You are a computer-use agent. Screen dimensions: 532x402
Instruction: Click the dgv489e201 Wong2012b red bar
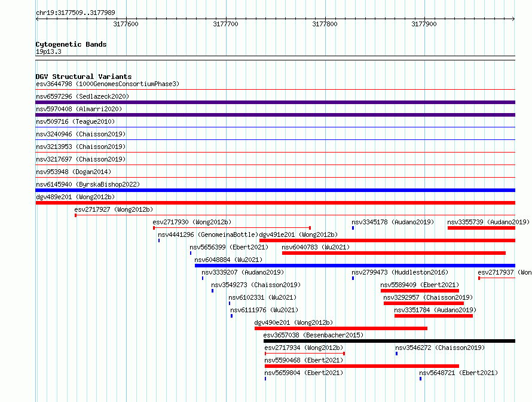pyautogui.click(x=276, y=203)
